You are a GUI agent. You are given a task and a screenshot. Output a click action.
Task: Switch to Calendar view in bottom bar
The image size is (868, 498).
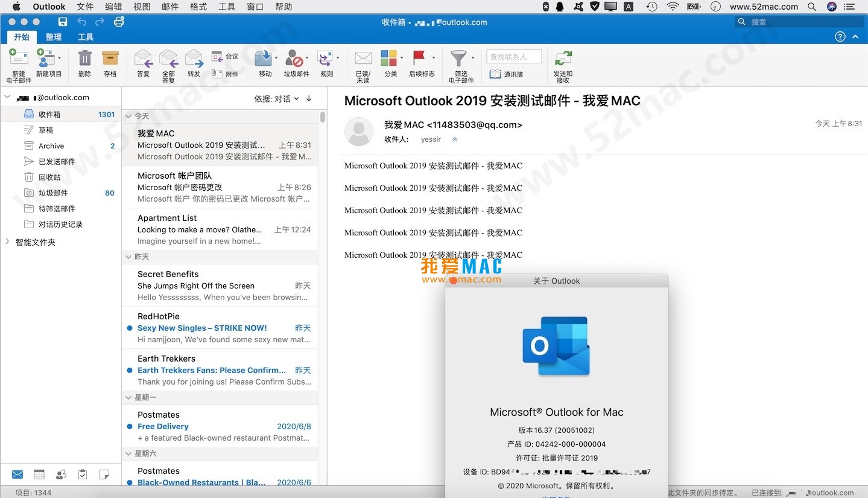[39, 474]
